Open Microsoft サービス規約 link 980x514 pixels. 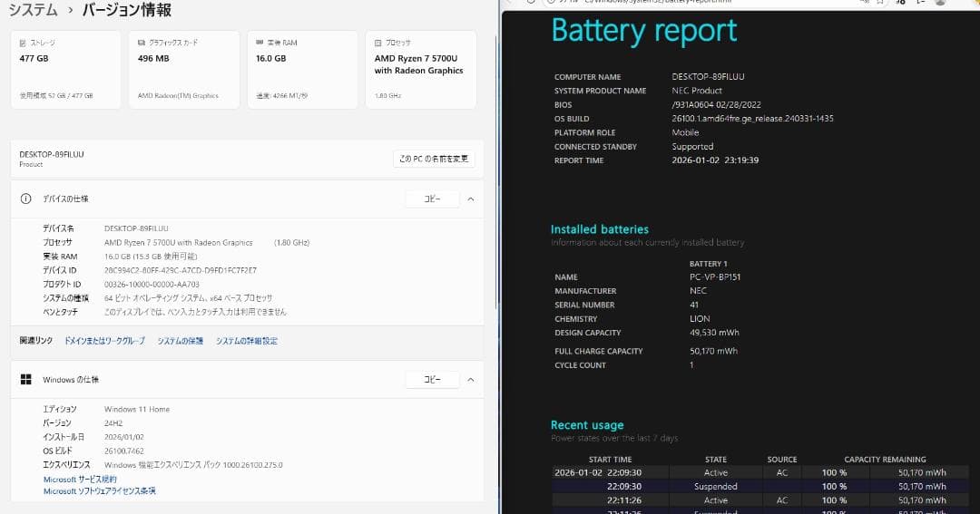point(80,479)
